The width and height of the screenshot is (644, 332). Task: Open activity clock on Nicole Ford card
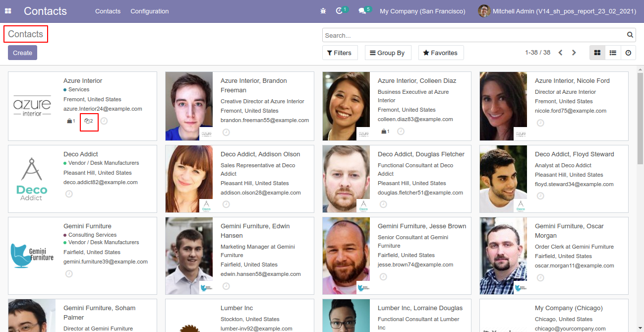tap(540, 123)
